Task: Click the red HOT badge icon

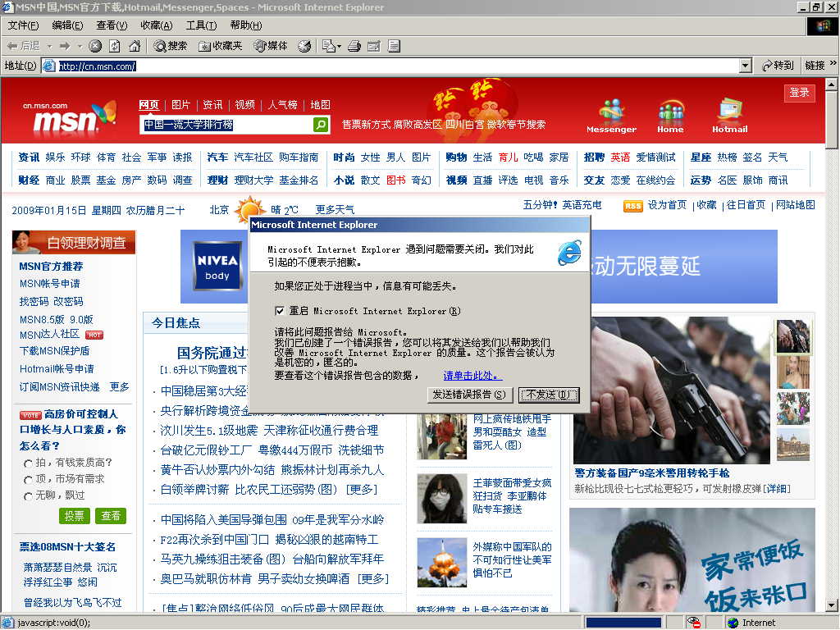Action: (x=94, y=335)
